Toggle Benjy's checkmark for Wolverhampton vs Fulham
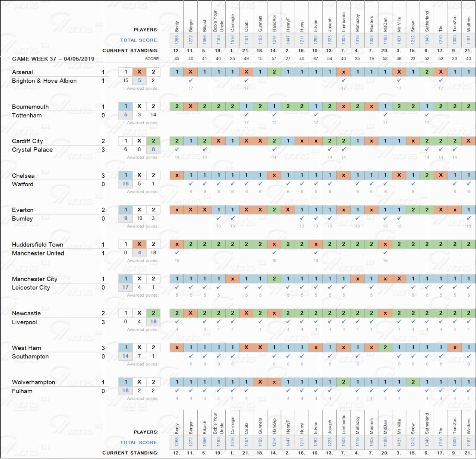This screenshot has width=476, height=459. point(177,390)
